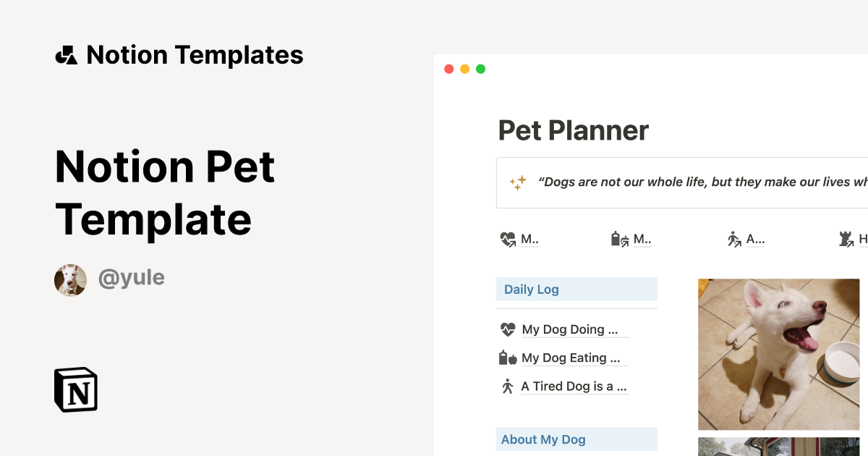Click the creator's avatar picture
The image size is (868, 456).
(70, 279)
